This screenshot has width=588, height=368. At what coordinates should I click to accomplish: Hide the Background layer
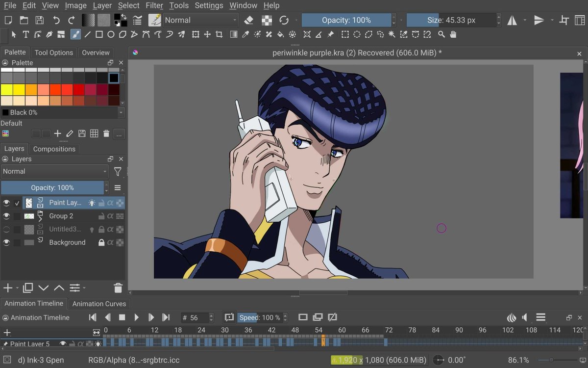click(6, 242)
